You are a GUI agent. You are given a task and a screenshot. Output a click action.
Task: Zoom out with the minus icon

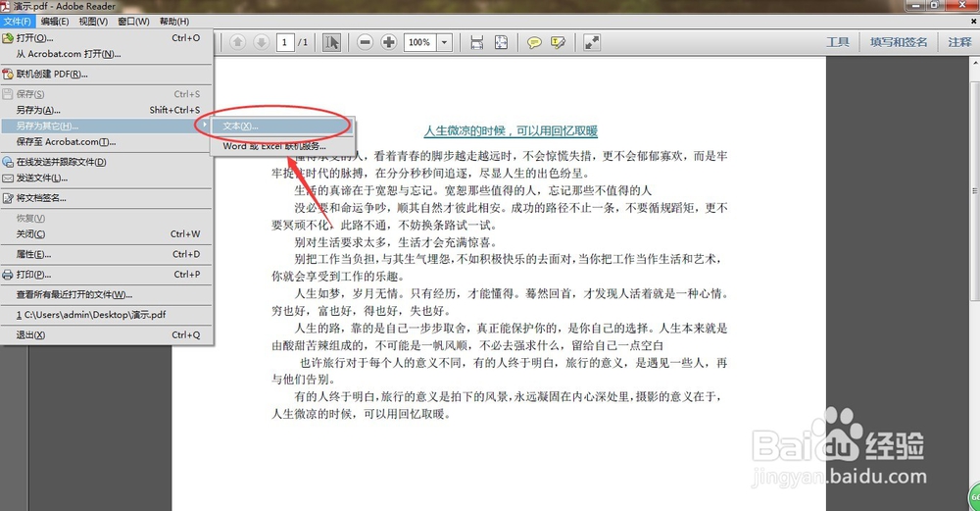[x=365, y=42]
